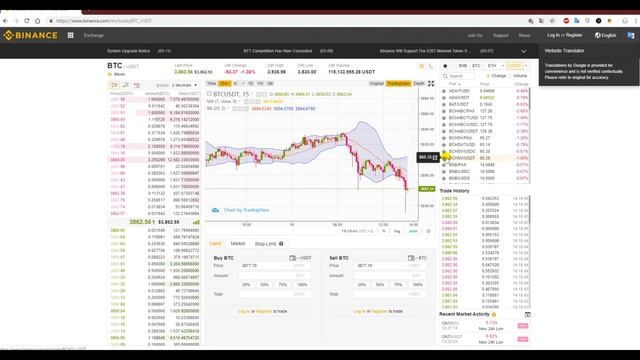Click the Google Translate toolbar icon

tap(577, 21)
